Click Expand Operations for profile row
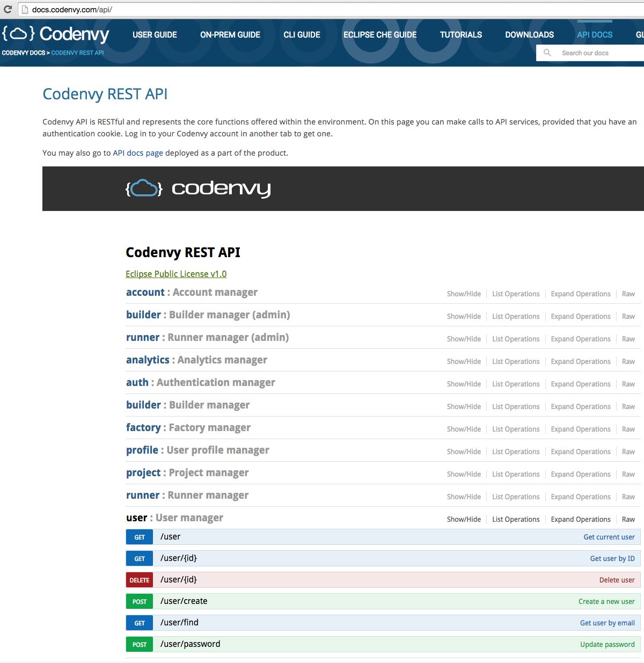This screenshot has width=644, height=663. coord(581,451)
